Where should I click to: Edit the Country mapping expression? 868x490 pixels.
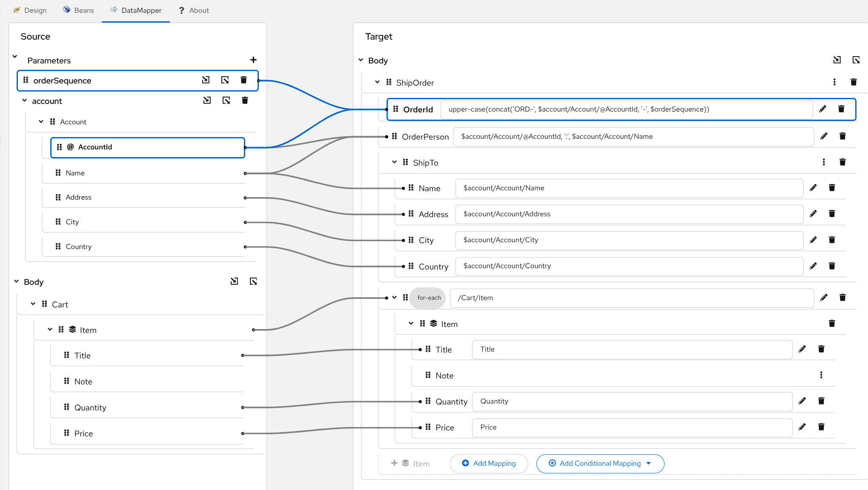[x=813, y=266]
